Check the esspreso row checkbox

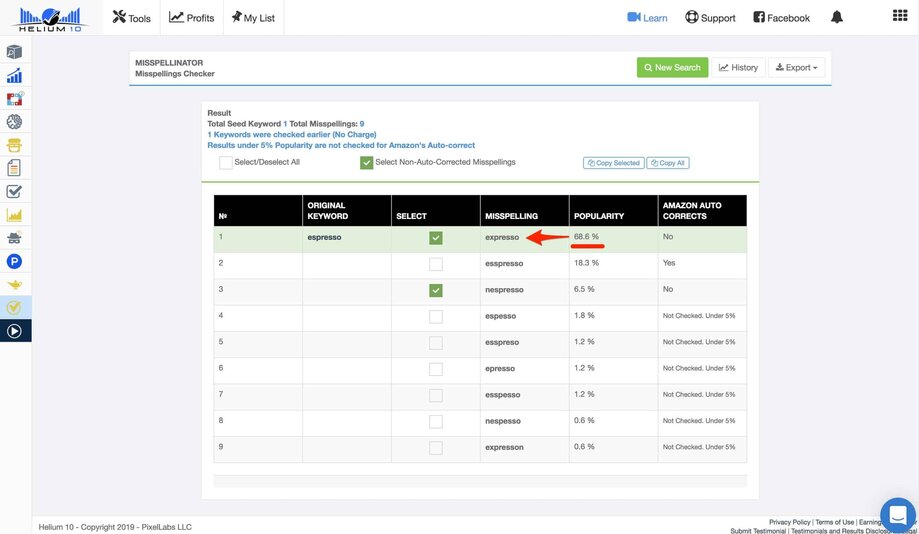[435, 343]
